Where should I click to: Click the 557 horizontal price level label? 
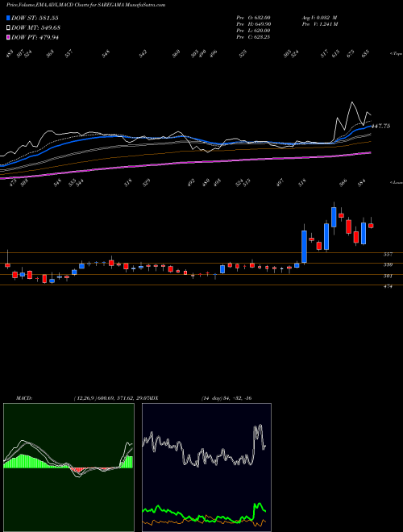coord(388,254)
